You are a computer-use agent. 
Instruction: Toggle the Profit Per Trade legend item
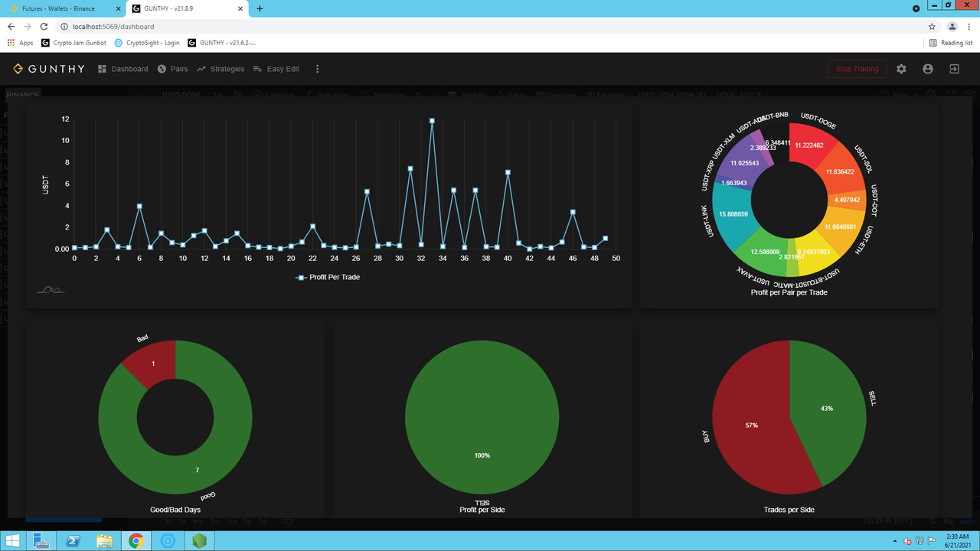pyautogui.click(x=328, y=277)
